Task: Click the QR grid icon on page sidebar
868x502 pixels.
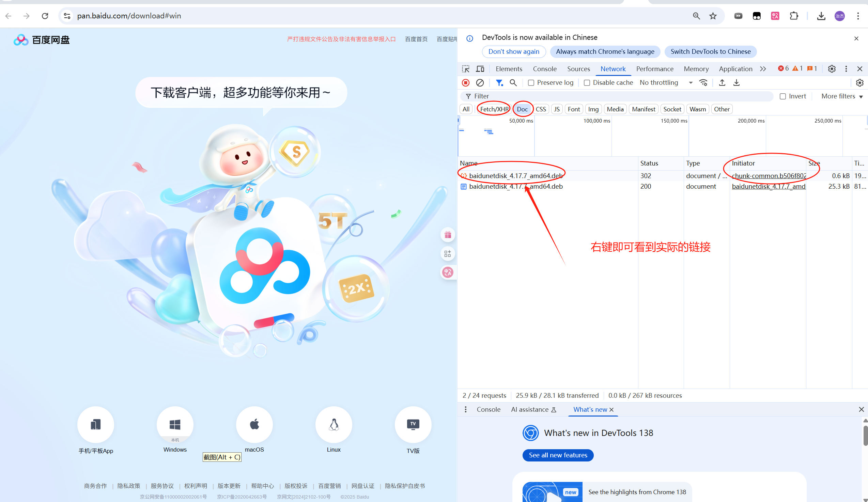Action: pyautogui.click(x=448, y=254)
